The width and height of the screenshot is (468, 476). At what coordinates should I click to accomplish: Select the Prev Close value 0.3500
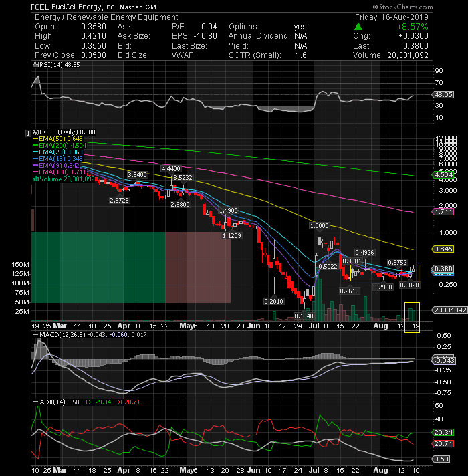(x=94, y=55)
